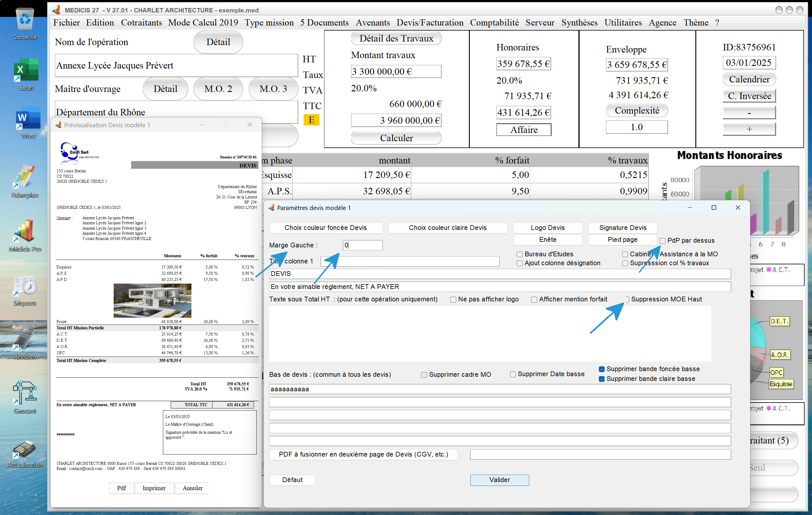Check the Supprimer cadre MO option

coord(424,375)
